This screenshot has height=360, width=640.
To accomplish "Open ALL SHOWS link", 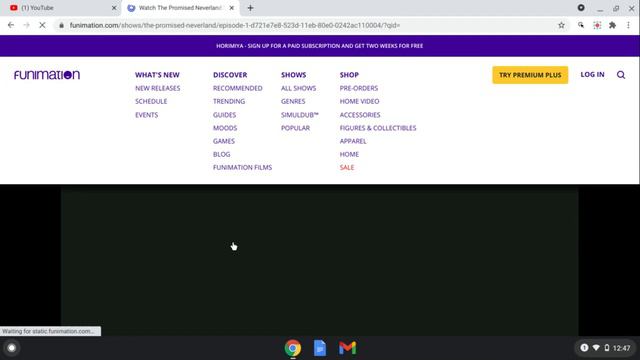I will coord(298,88).
